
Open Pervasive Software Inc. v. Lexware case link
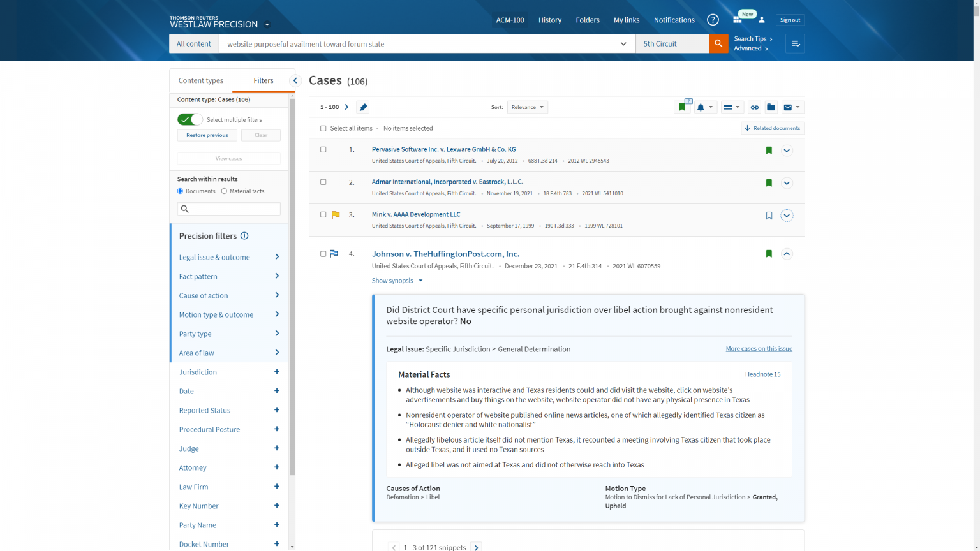coord(443,149)
